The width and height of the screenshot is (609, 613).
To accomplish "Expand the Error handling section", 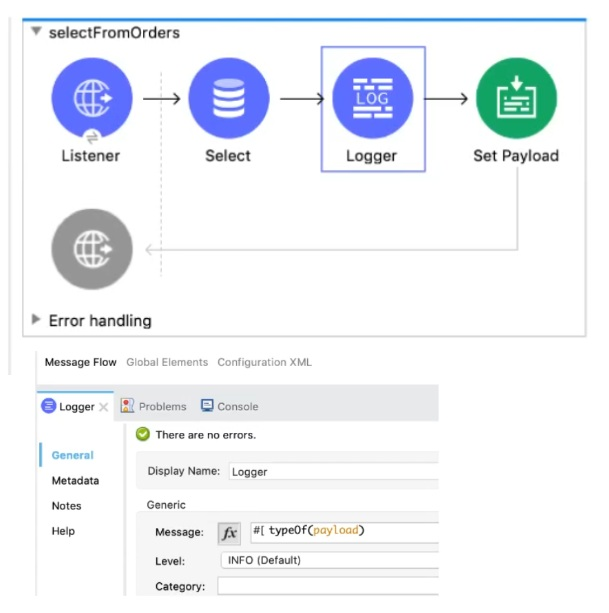I will click(37, 320).
